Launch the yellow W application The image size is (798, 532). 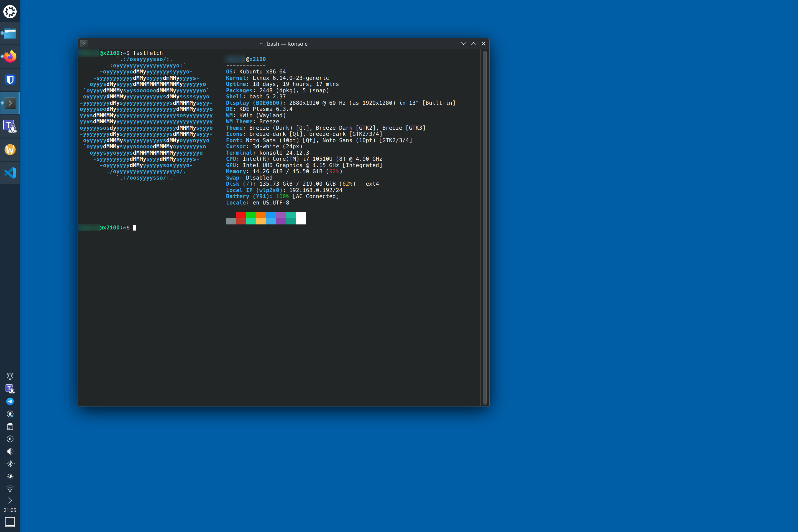click(x=10, y=150)
